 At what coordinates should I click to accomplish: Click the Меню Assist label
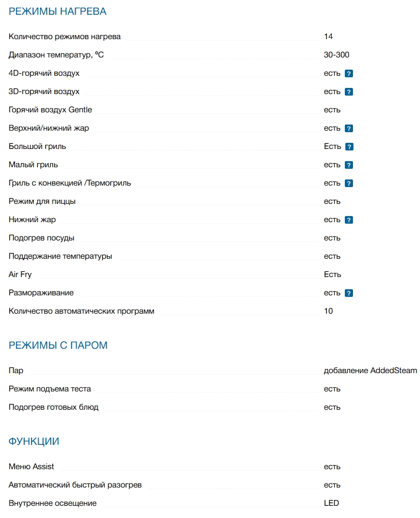coord(31,467)
